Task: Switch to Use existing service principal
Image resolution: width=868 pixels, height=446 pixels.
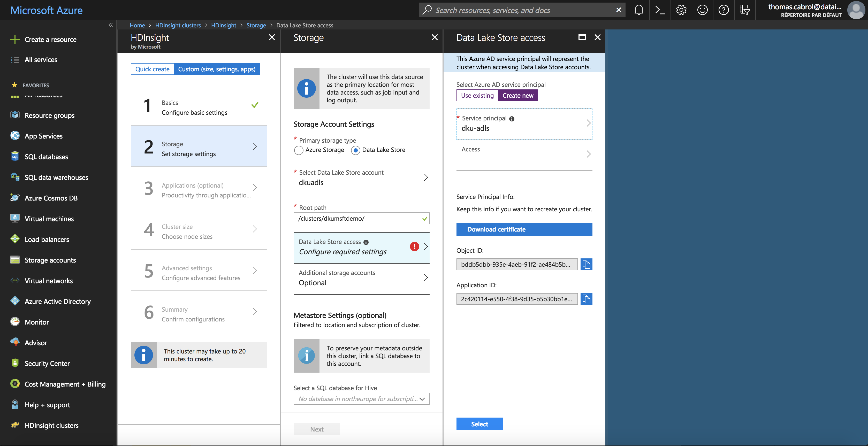Action: point(477,95)
